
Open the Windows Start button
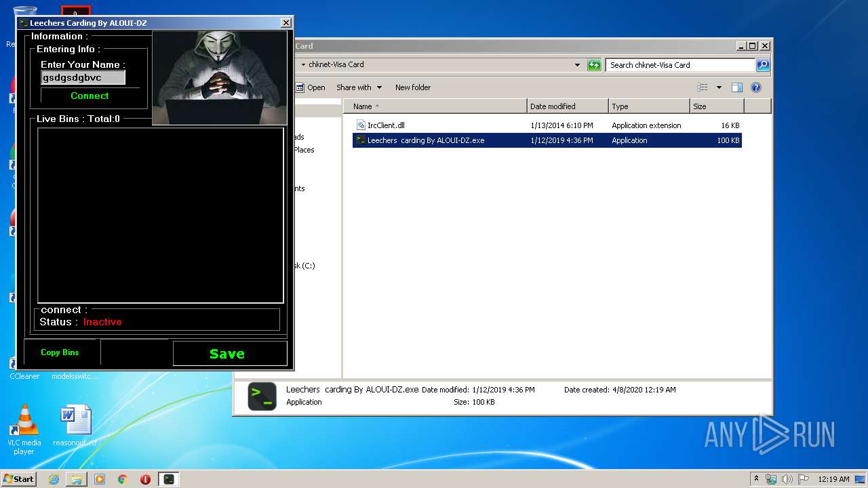19,479
